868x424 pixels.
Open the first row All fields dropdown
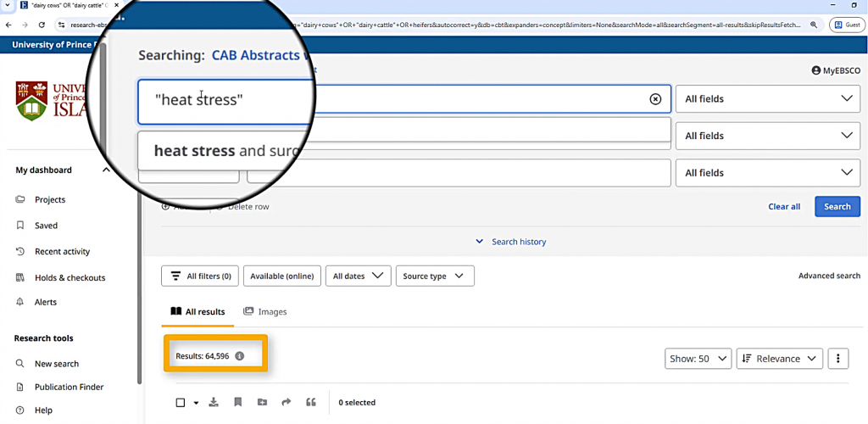click(766, 99)
